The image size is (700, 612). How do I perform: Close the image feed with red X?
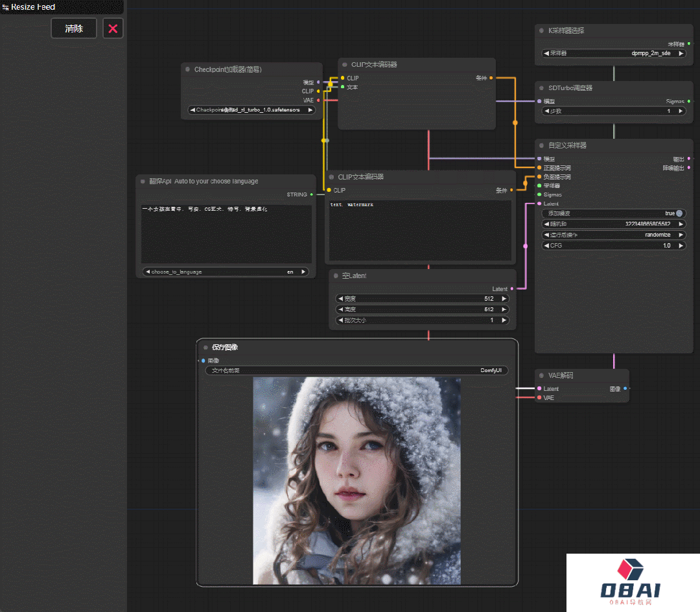(113, 29)
